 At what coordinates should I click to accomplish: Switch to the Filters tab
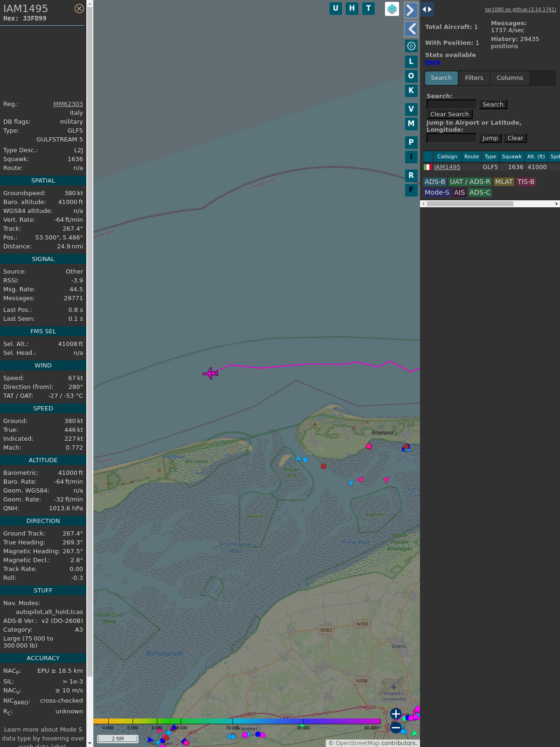tap(474, 78)
